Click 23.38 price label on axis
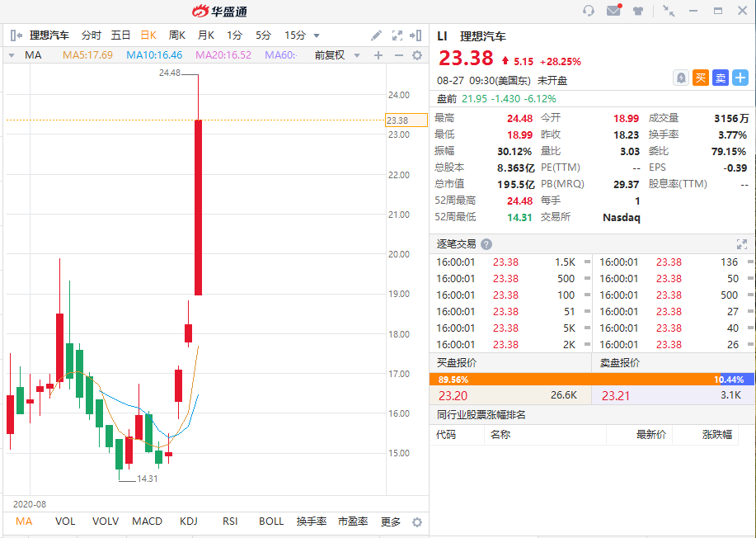 coord(406,120)
